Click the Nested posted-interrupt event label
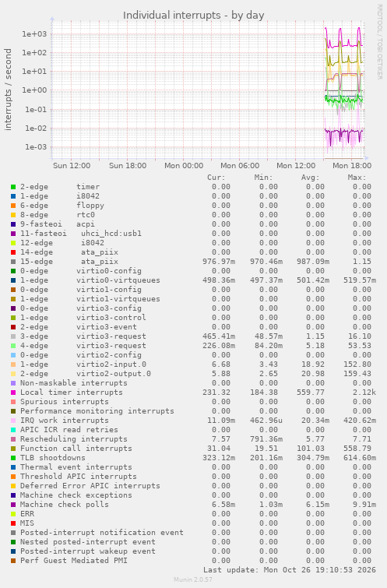This screenshot has width=387, height=588. tap(88, 542)
